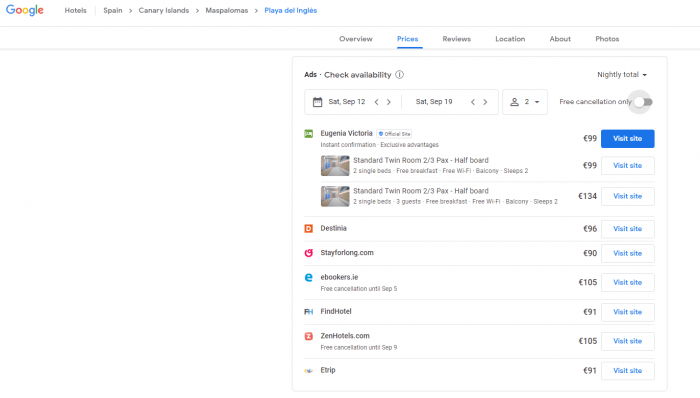The height and width of the screenshot is (398, 700).
Task: Move check-in date back one day
Action: pos(376,102)
